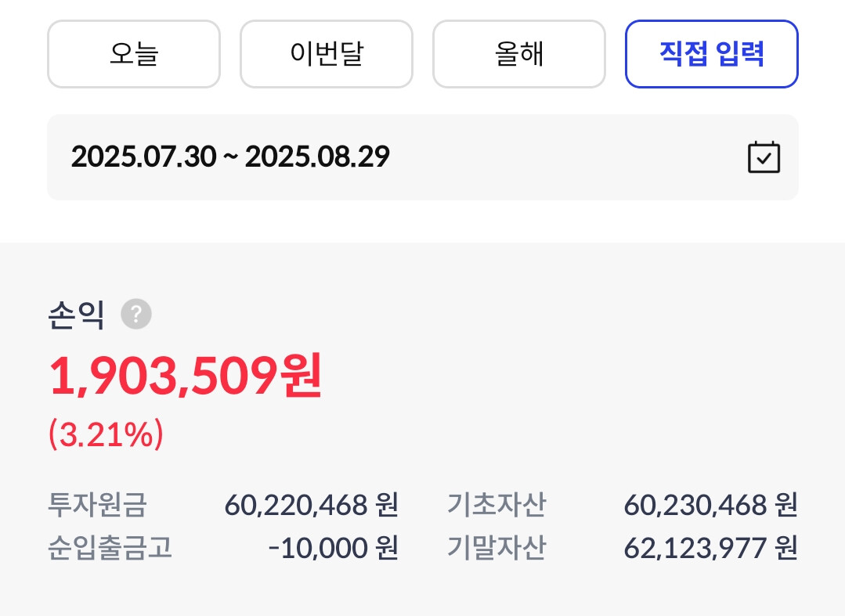Click the 순입출금고 label
This screenshot has width=845, height=616.
pyautogui.click(x=110, y=548)
